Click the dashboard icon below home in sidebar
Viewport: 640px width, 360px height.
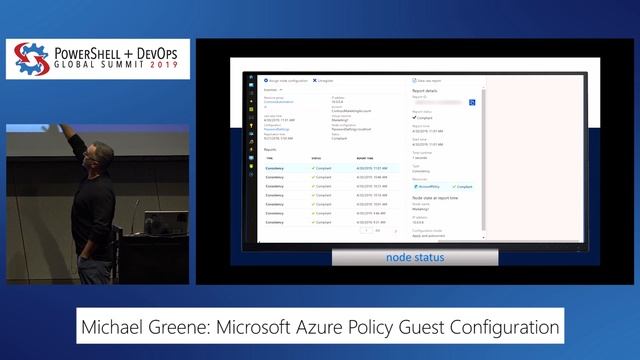pos(251,85)
